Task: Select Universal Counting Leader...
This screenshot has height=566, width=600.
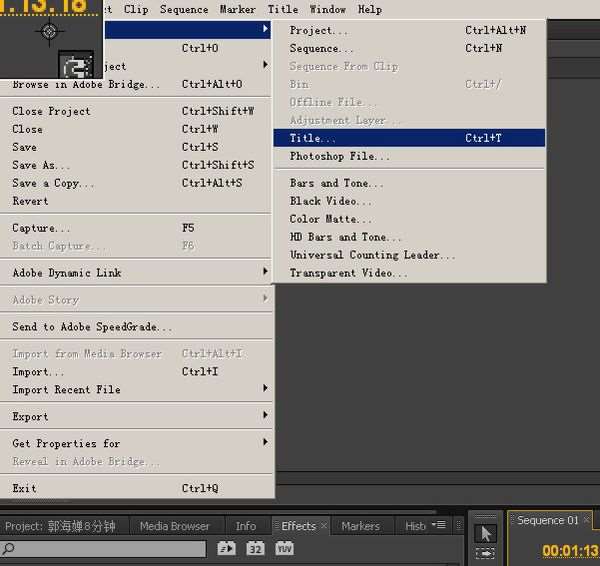Action: point(409,255)
